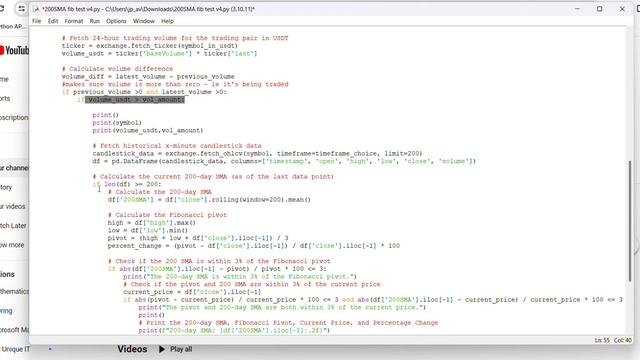Click the 'Watch Later' item in YouTube sidebar
The width and height of the screenshot is (640, 360).
point(13,226)
